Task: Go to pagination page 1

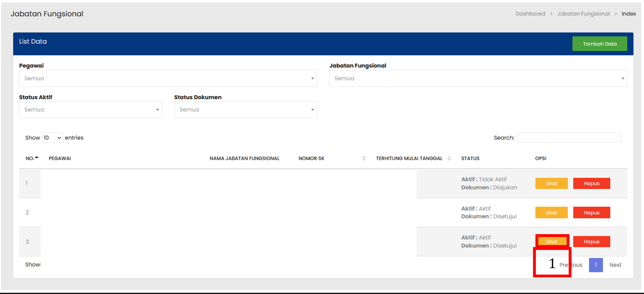Action: pos(596,265)
